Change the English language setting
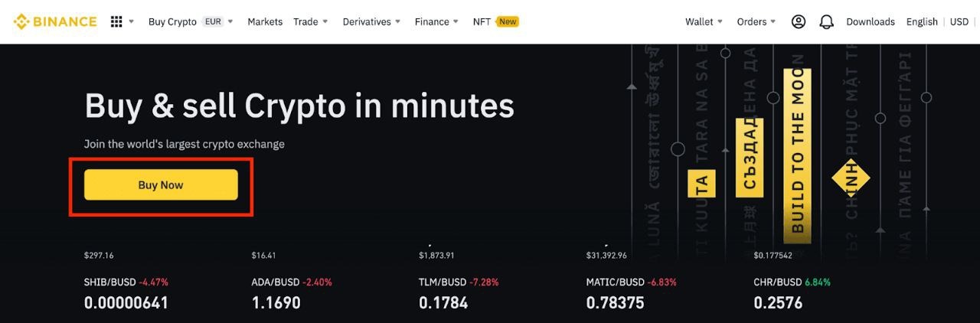The width and height of the screenshot is (980, 323). (922, 21)
